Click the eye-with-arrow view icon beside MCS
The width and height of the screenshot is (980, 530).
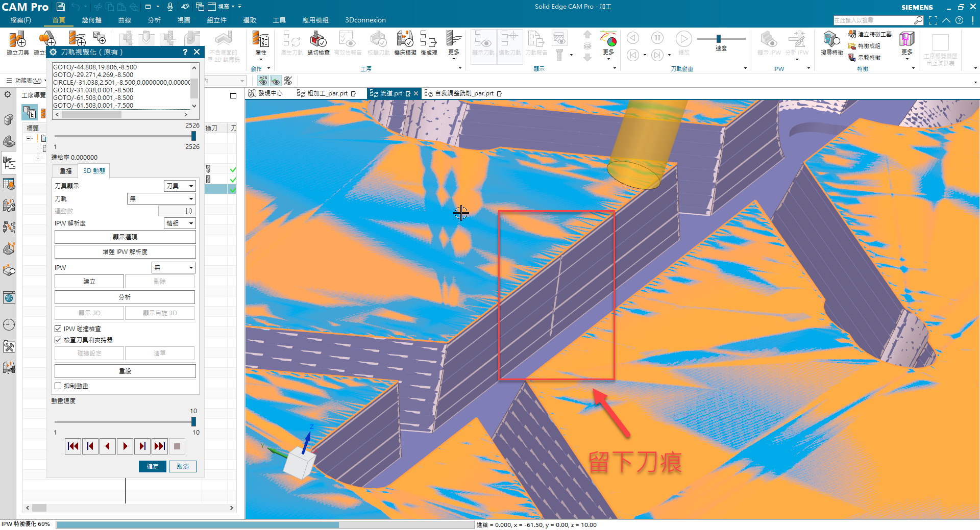[x=276, y=81]
